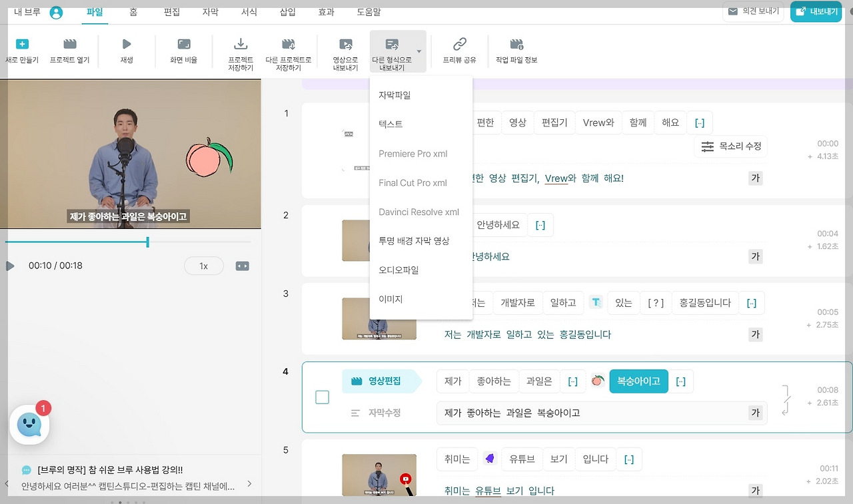Click the Vrew와 word chip in clip 1
853x504 pixels.
598,123
